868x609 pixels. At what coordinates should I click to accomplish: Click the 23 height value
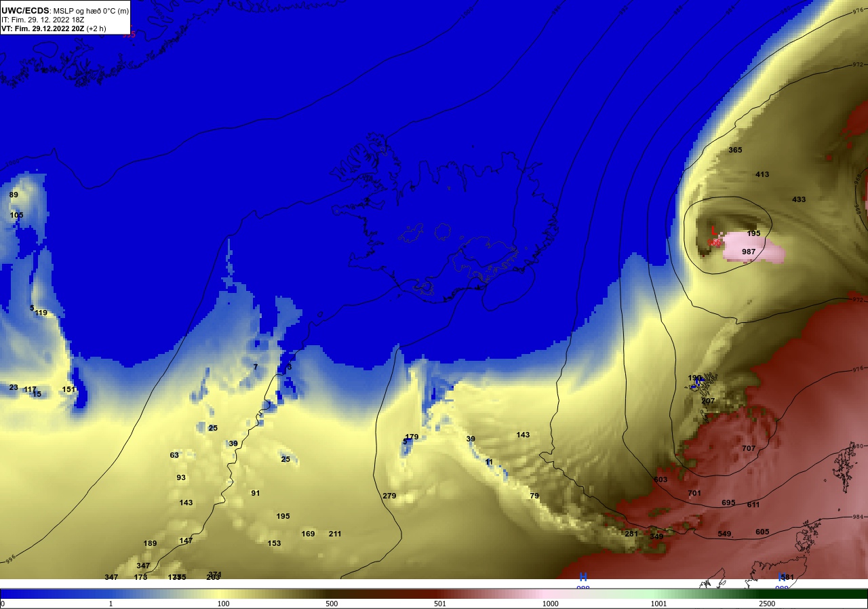click(x=14, y=387)
